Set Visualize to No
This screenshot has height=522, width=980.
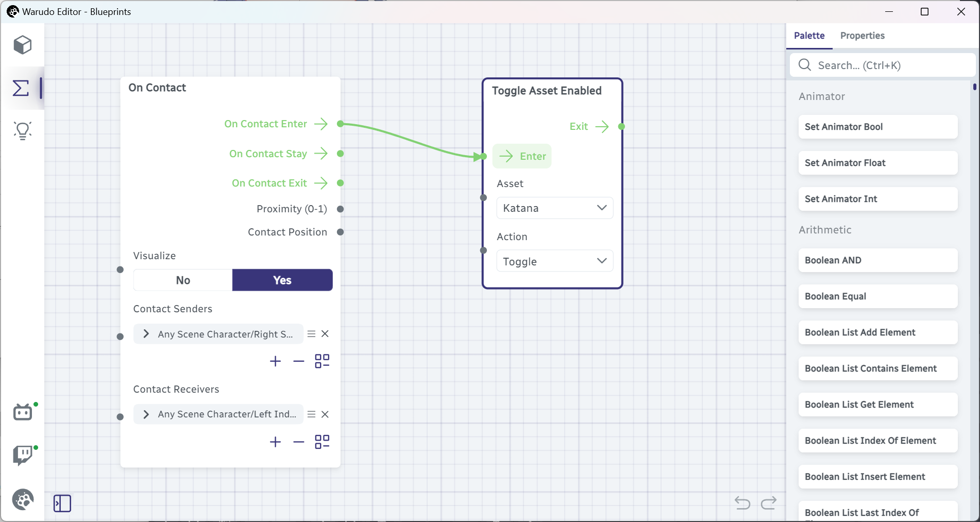point(183,280)
